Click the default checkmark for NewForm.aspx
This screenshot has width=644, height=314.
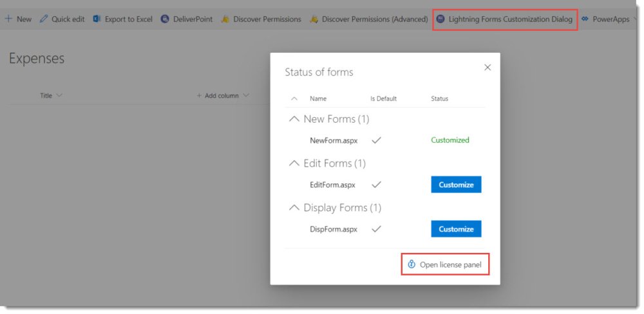[x=376, y=140]
